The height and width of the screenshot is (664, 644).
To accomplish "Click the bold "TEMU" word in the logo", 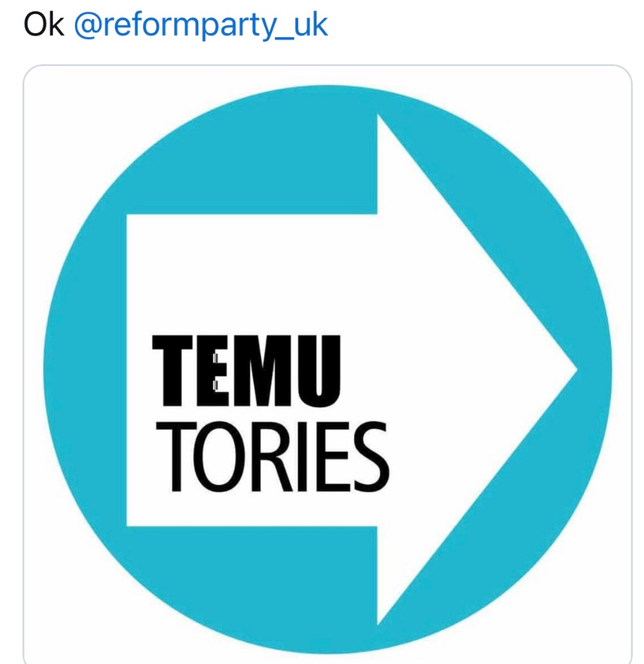I will click(246, 371).
